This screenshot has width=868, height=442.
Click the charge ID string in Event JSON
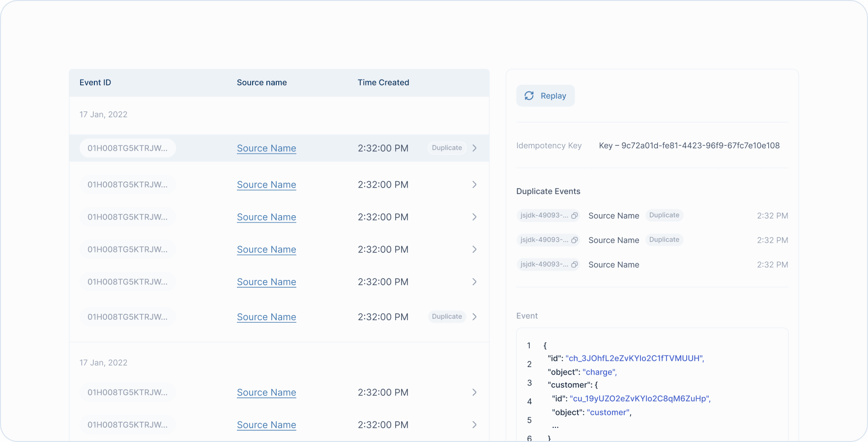click(x=634, y=359)
